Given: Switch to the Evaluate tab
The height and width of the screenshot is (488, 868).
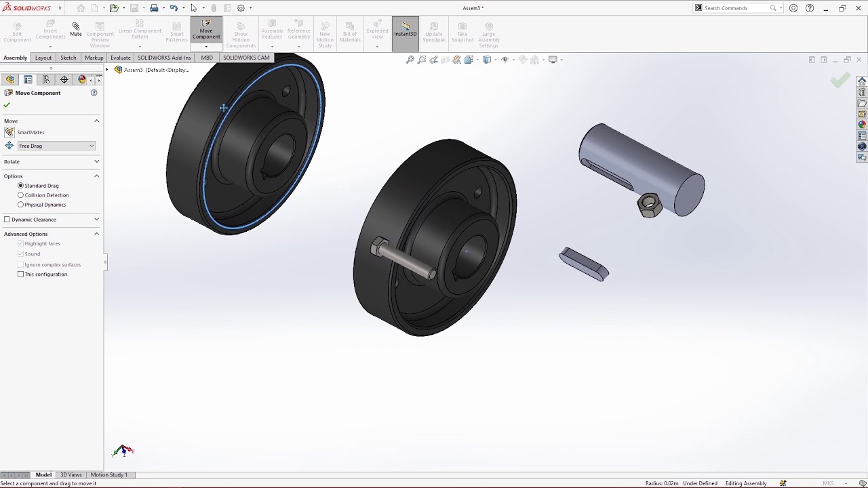Looking at the screenshot, I should [121, 58].
